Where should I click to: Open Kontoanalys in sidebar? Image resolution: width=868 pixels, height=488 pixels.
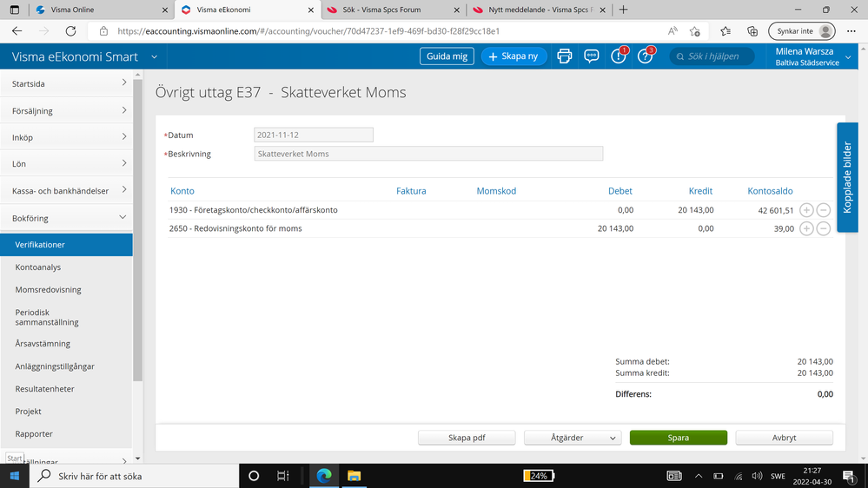37,267
